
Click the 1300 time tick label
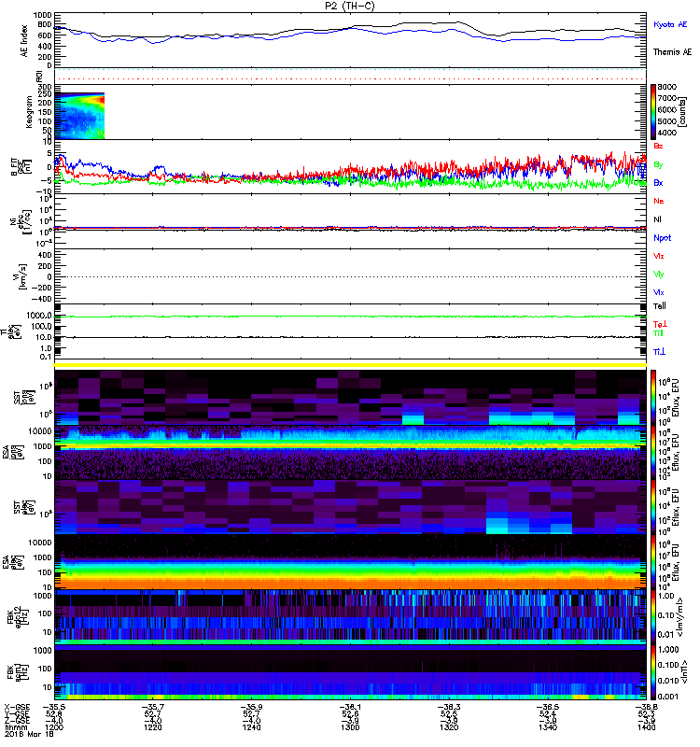pyautogui.click(x=351, y=727)
